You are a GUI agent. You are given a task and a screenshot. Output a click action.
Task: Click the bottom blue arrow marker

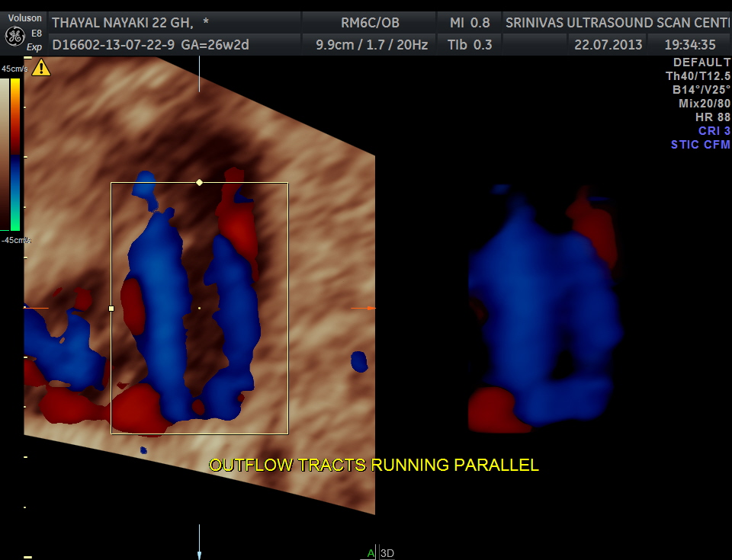[199, 555]
